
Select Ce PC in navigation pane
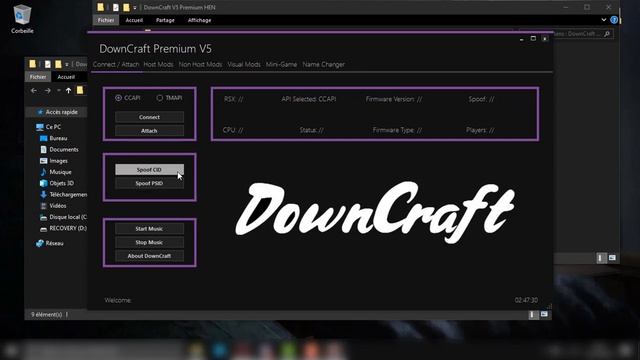tap(49, 127)
